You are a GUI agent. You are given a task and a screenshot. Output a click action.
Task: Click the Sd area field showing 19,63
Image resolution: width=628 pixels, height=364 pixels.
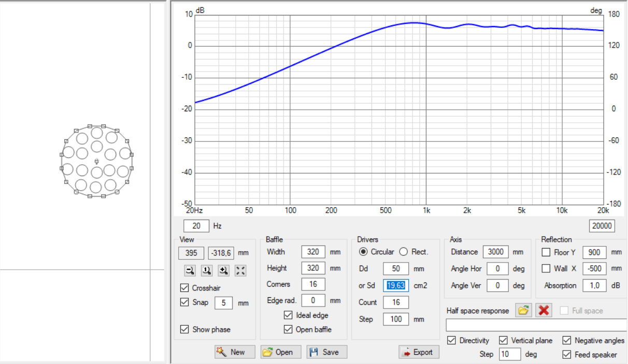[396, 285]
